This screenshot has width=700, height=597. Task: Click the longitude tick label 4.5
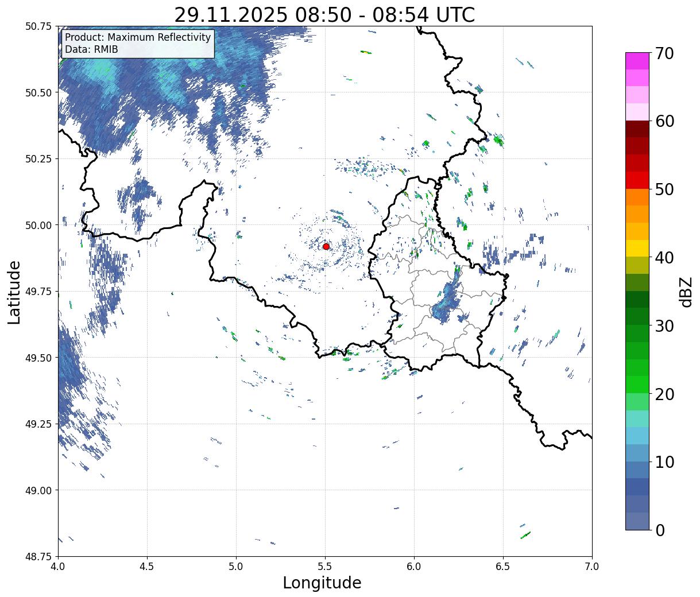(147, 566)
